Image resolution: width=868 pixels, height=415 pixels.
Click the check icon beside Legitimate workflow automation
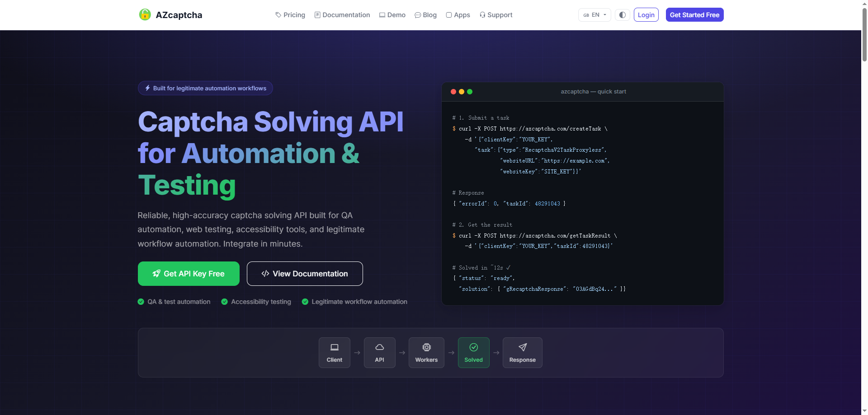(305, 302)
